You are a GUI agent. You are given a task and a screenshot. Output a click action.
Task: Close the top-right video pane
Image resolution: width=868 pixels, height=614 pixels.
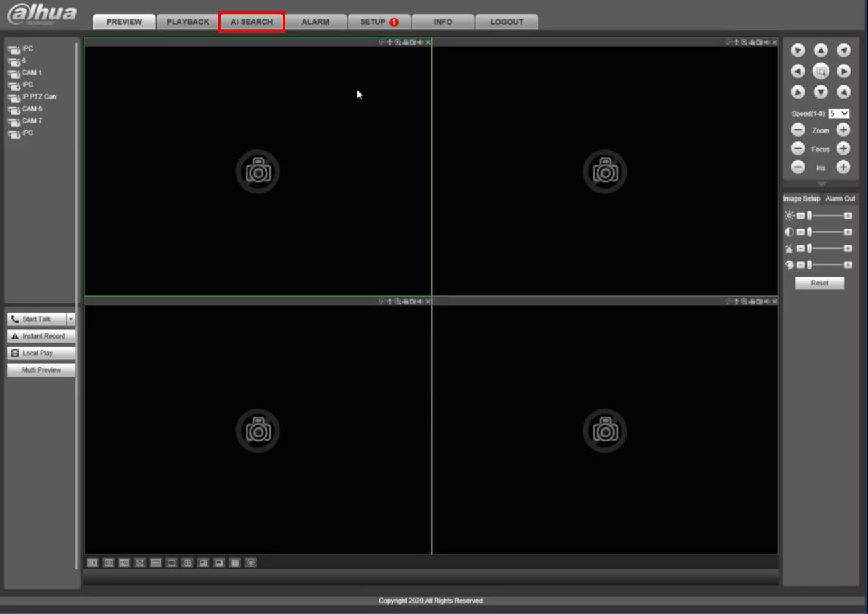pyautogui.click(x=775, y=42)
